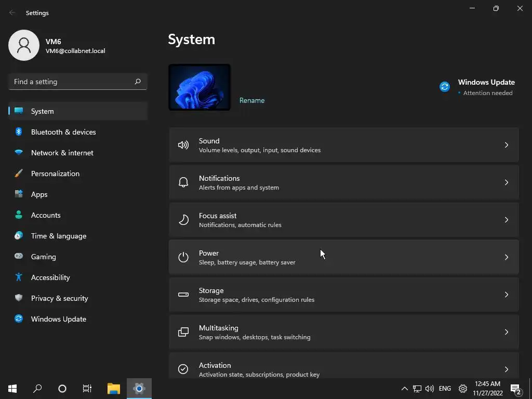
Task: Click the Personalization paintbrush icon
Action: pyautogui.click(x=19, y=174)
